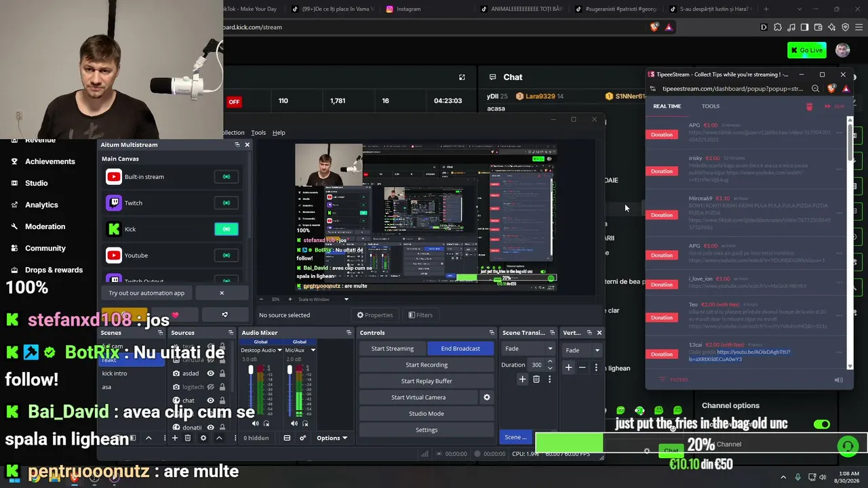Open Audio Mixer Options dropdown
The width and height of the screenshot is (868, 488).
(332, 438)
